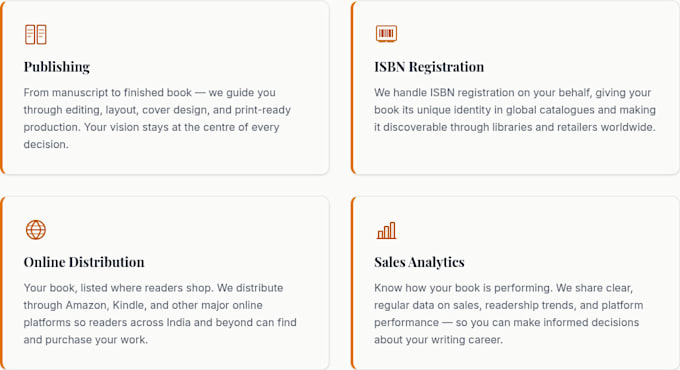Select the Online Distribution heading
The image size is (680, 370).
(84, 262)
